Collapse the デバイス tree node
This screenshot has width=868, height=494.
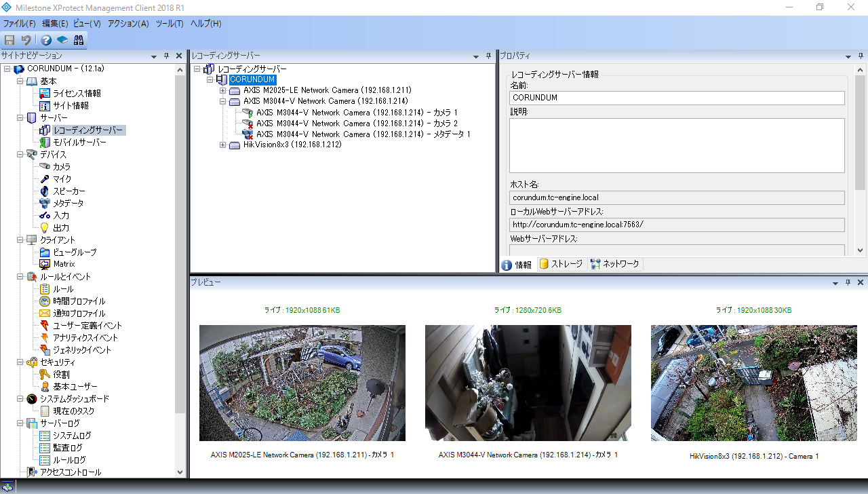click(x=20, y=154)
